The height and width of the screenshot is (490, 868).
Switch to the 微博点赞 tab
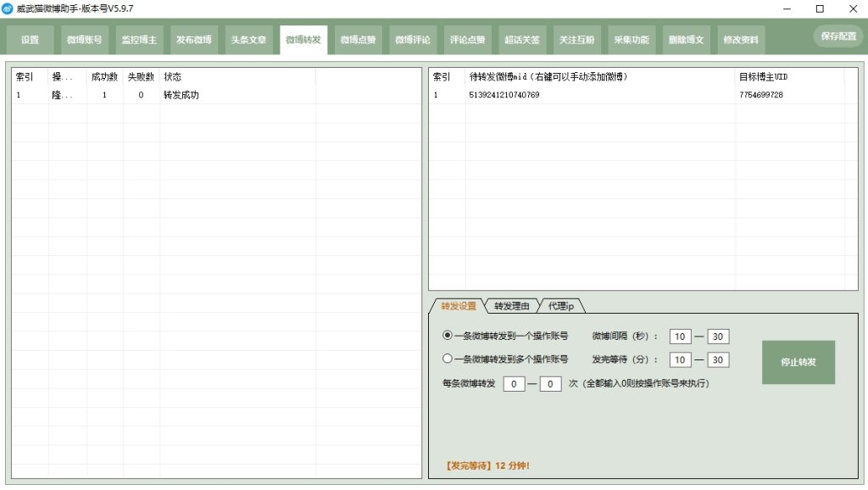tap(358, 40)
